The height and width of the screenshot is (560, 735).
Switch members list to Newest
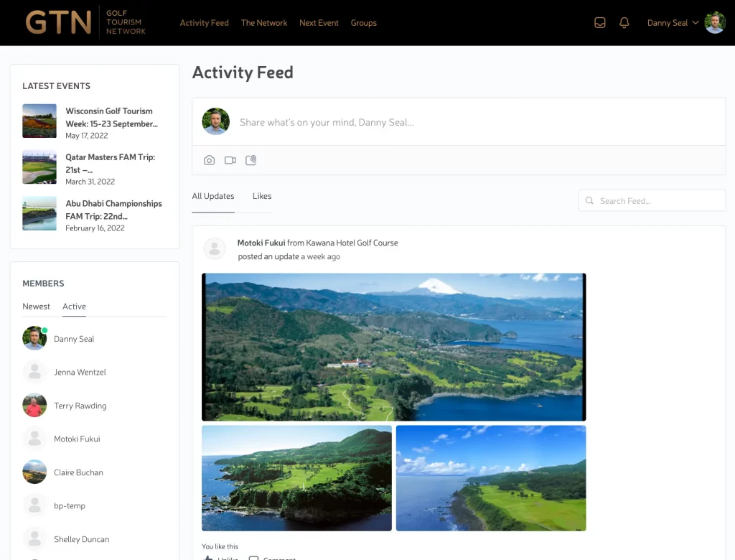(x=36, y=307)
